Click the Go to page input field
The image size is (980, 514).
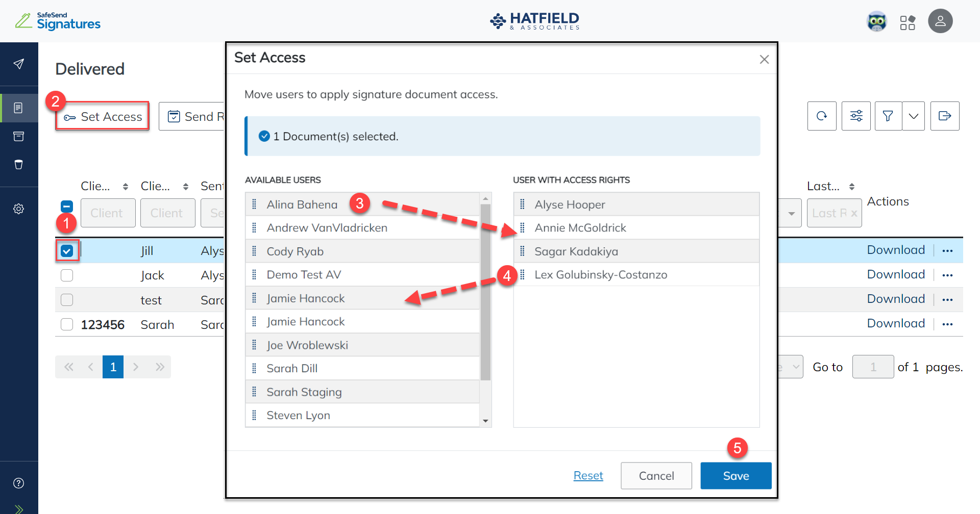point(873,367)
